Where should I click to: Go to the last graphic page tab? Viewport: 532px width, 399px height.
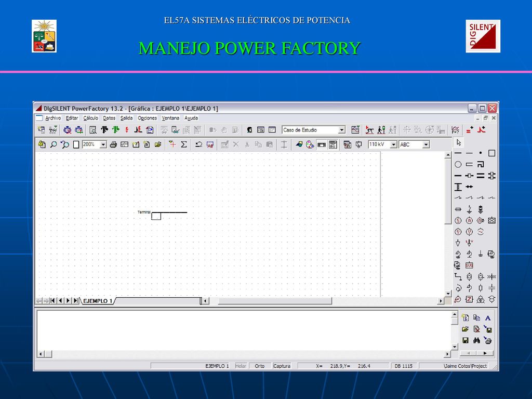coord(76,301)
